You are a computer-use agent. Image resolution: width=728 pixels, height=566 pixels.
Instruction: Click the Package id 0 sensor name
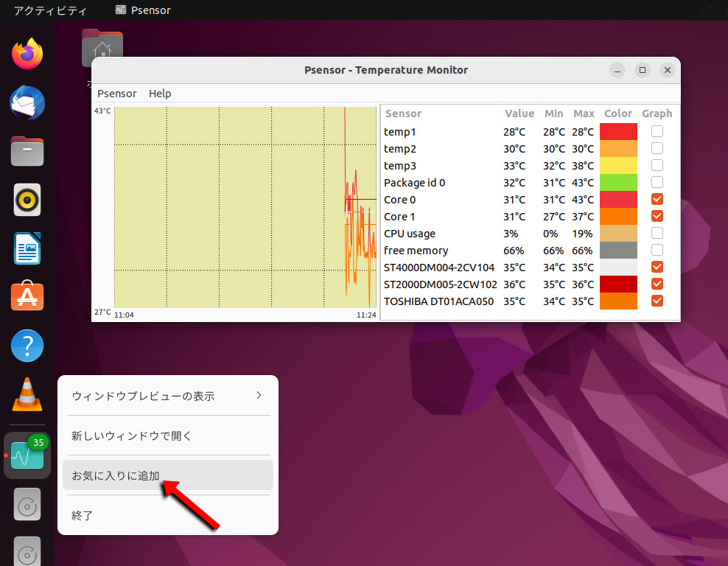pos(415,183)
